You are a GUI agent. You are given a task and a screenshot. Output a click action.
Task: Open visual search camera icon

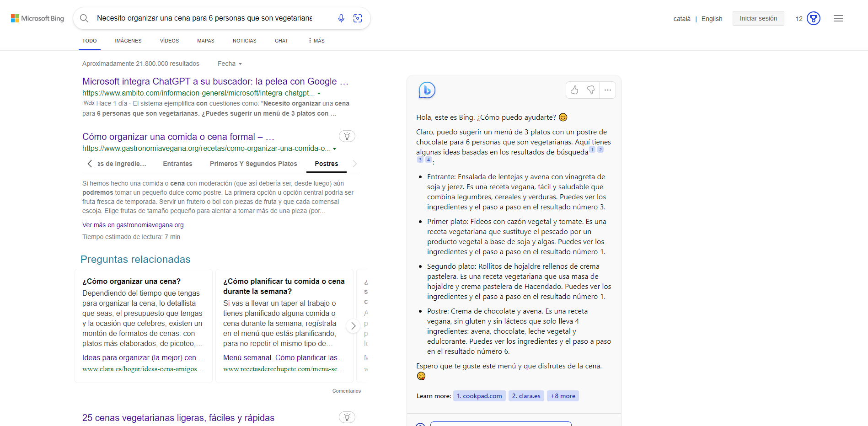click(x=358, y=18)
